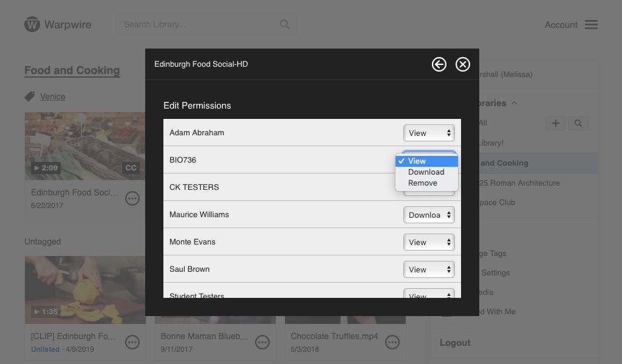This screenshot has height=364, width=622.
Task: Click the Unlisted status label
Action: coord(45,349)
